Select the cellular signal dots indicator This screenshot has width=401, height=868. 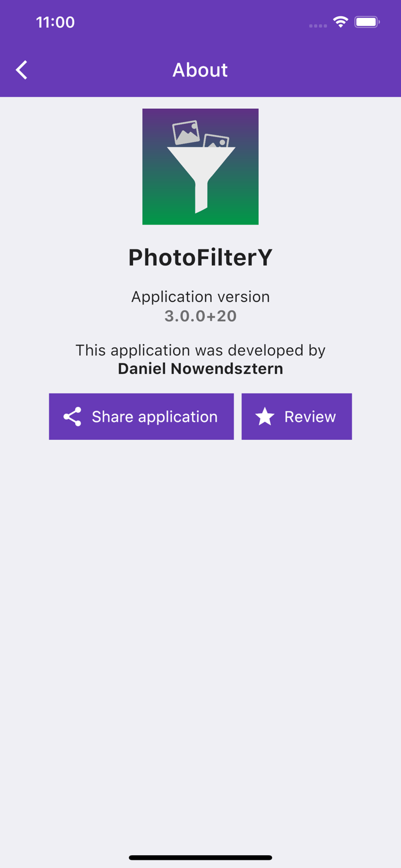(318, 25)
